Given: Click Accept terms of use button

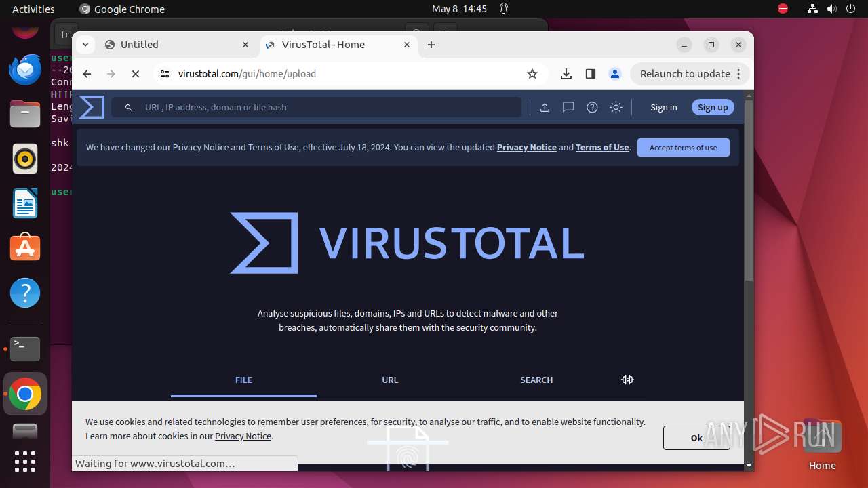Looking at the screenshot, I should [683, 147].
